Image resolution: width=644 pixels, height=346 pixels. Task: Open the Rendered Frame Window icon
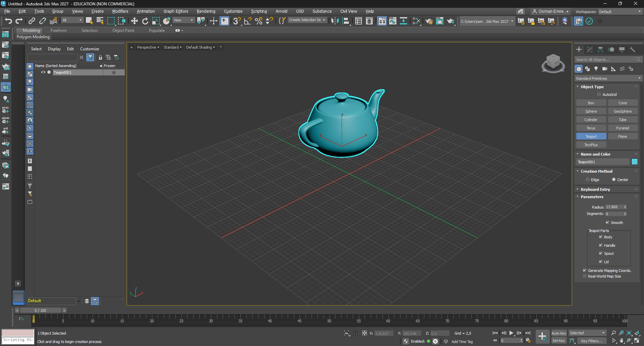pos(440,21)
